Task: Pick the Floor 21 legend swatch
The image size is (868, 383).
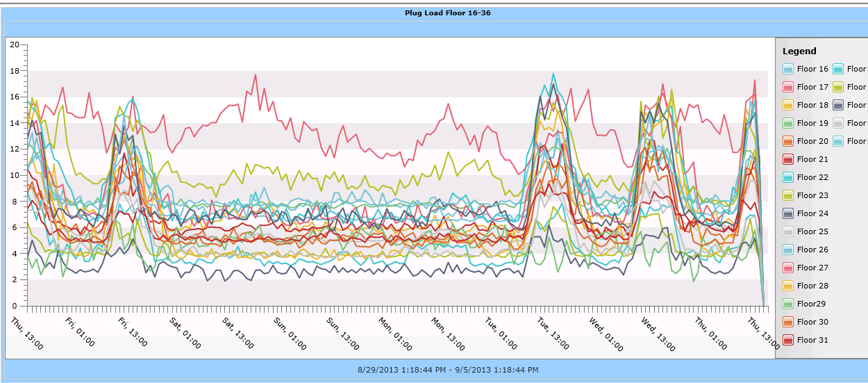Action: pos(788,159)
